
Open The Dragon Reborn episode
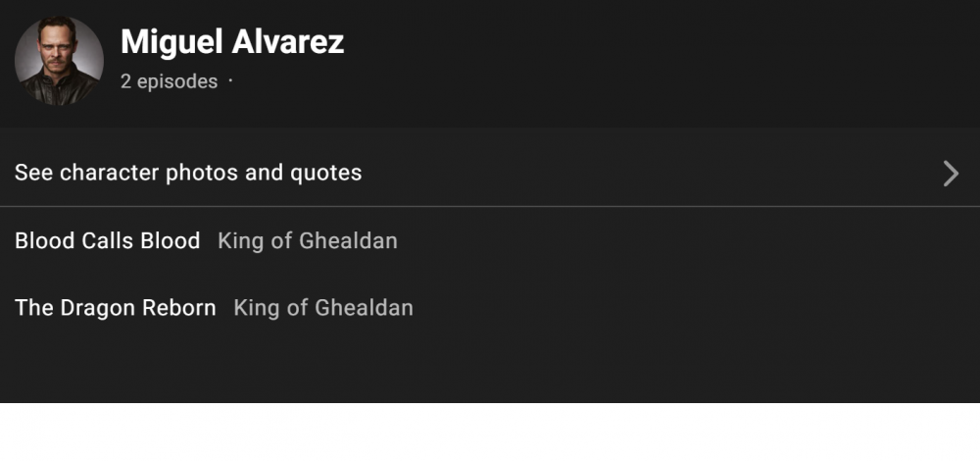115,307
